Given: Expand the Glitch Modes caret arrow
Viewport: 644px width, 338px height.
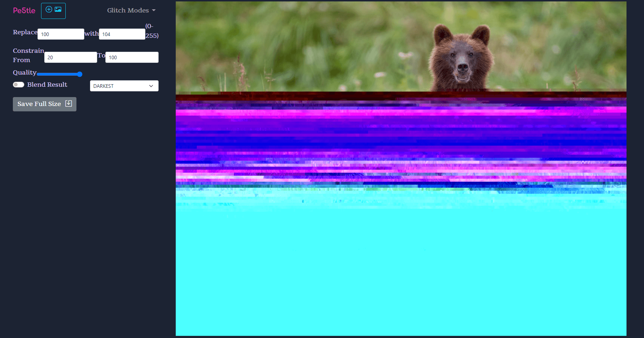Looking at the screenshot, I should [x=154, y=10].
